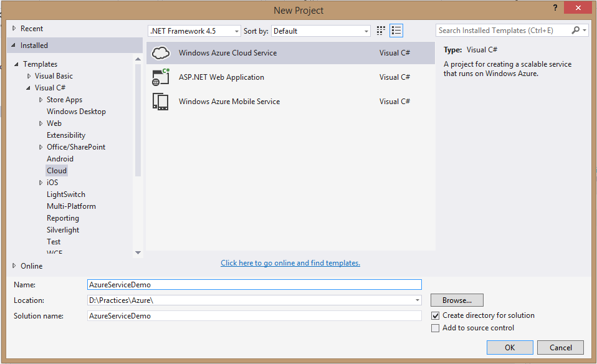Toggle Create directory for solution checkbox

click(435, 315)
